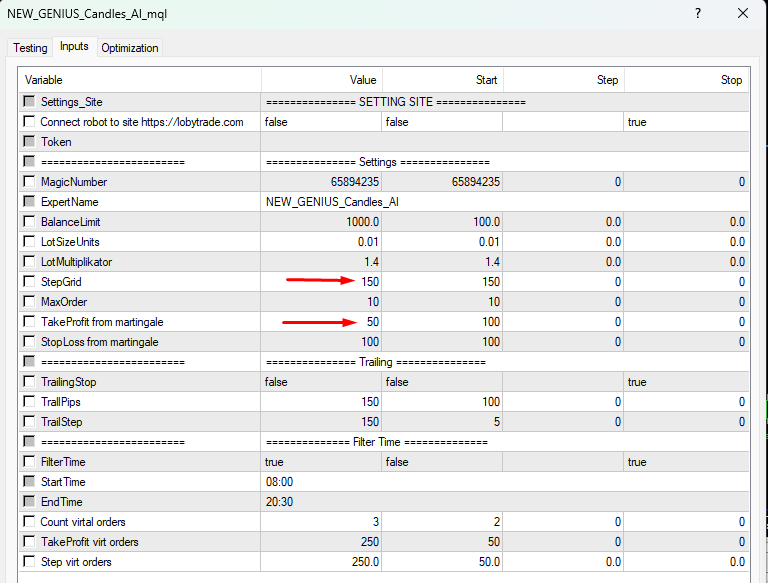Screen dimensions: 768x583
Task: Open Connect robot to site value dropdown
Action: tap(322, 122)
